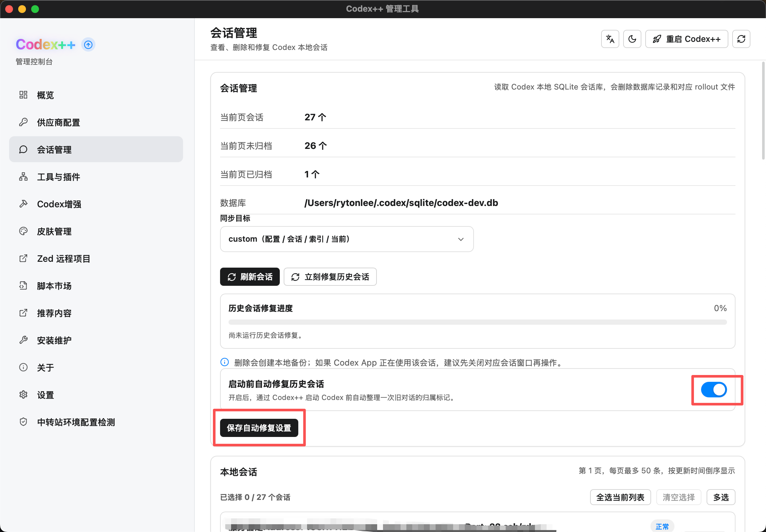This screenshot has height=532, width=766.
Task: Click the 重启 Codex++ button
Action: click(686, 39)
